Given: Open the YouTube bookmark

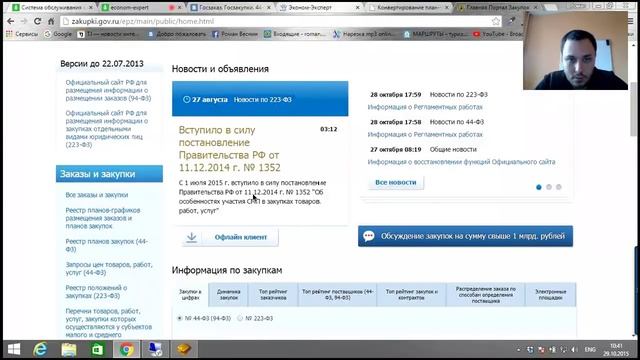Looking at the screenshot, I should (x=498, y=34).
